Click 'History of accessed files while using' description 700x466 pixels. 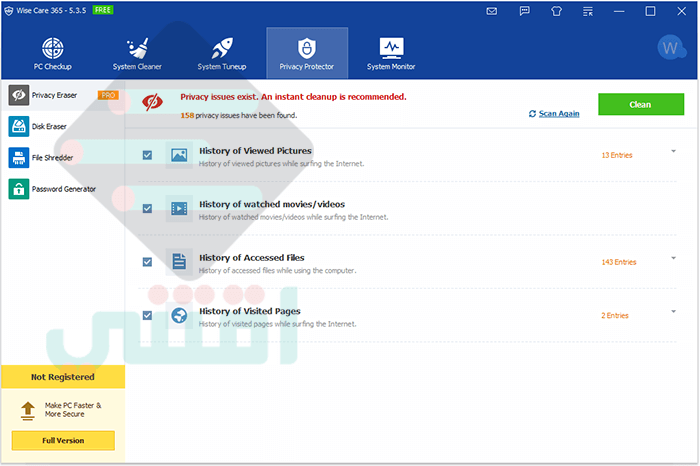pyautogui.click(x=278, y=270)
